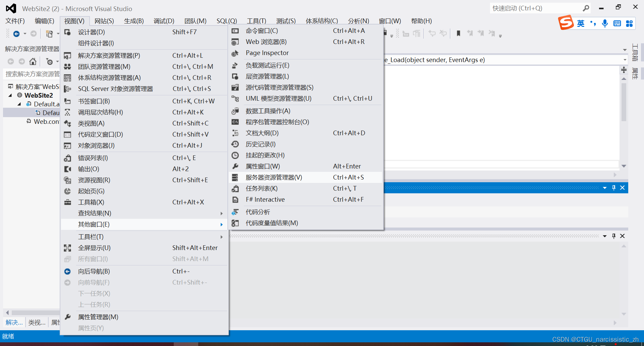Select 对象浏览器(J) menu entry
This screenshot has height=346, width=644.
(x=144, y=146)
